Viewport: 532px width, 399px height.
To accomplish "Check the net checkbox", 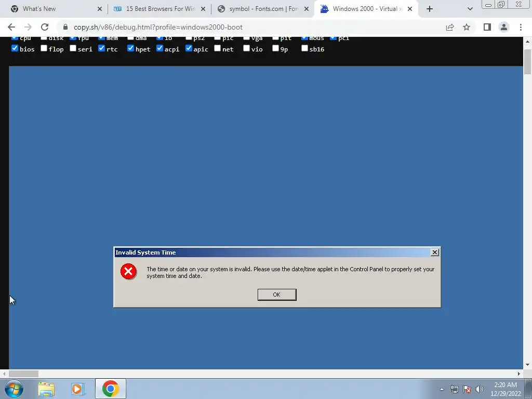I will (x=218, y=48).
